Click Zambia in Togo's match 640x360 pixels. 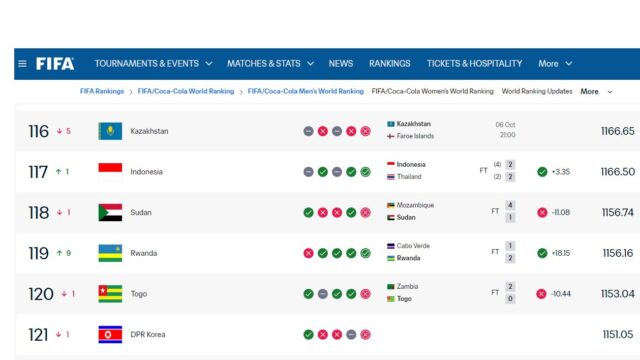point(407,287)
